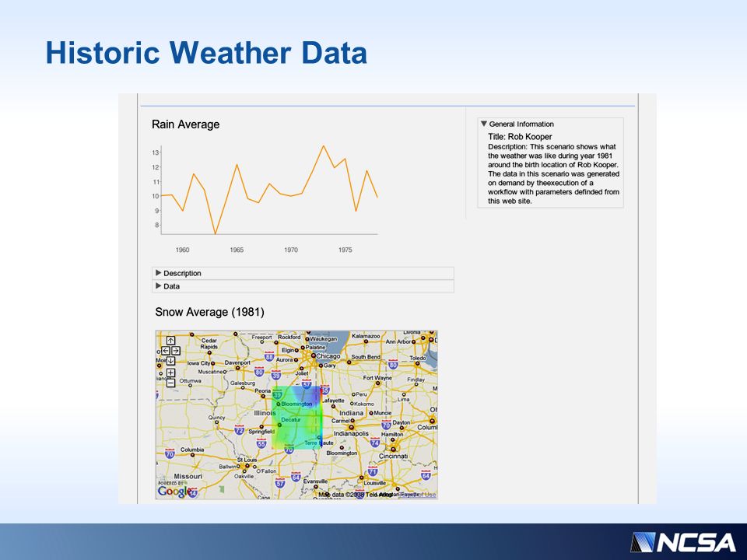The image size is (747, 560).
Task: Click the Interstate 71 shield near Louisville
Action: (x=373, y=471)
